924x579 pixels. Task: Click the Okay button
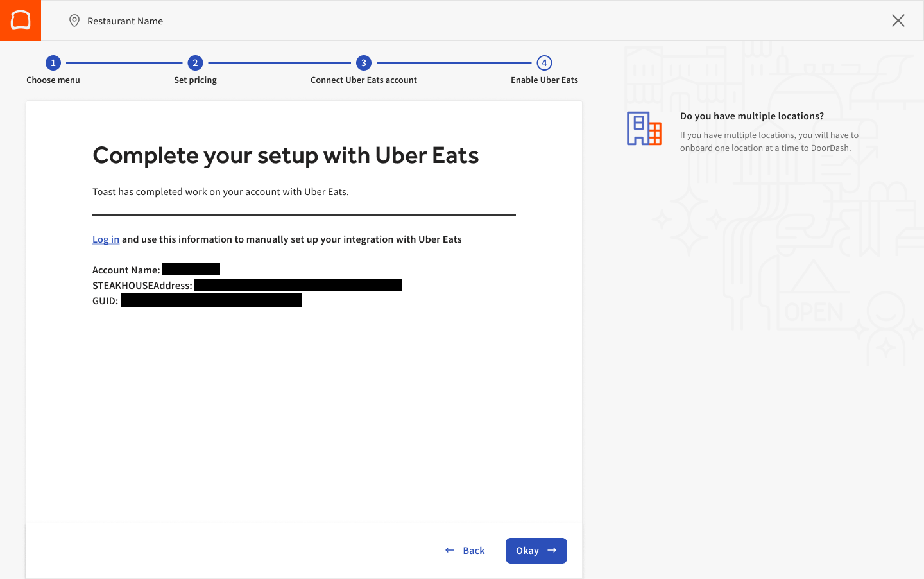[536, 551]
